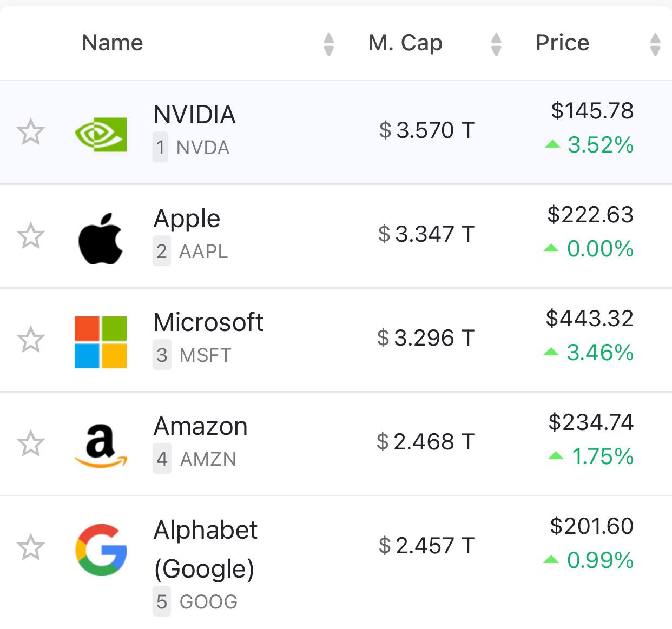Click the Amazon logo icon
672x629 pixels.
tap(101, 446)
